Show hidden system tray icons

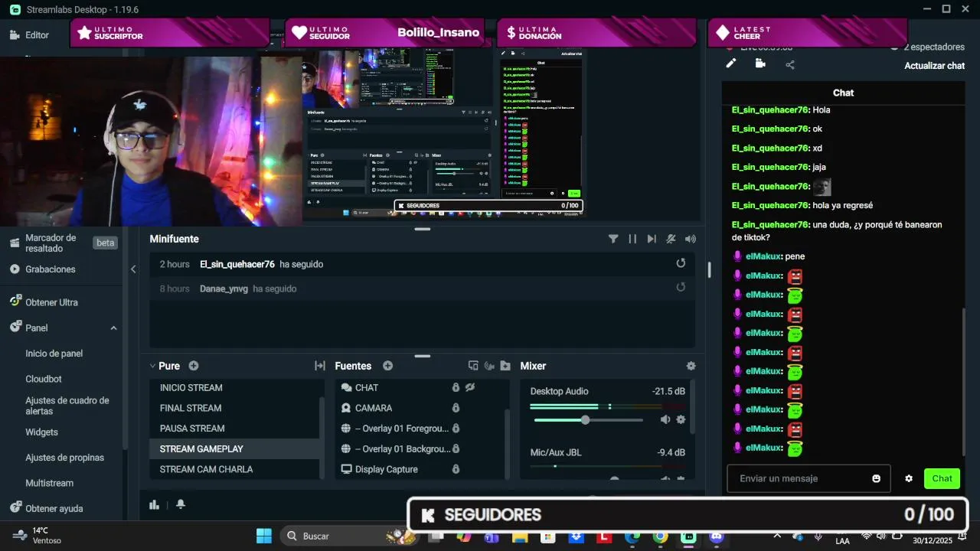pos(777,536)
